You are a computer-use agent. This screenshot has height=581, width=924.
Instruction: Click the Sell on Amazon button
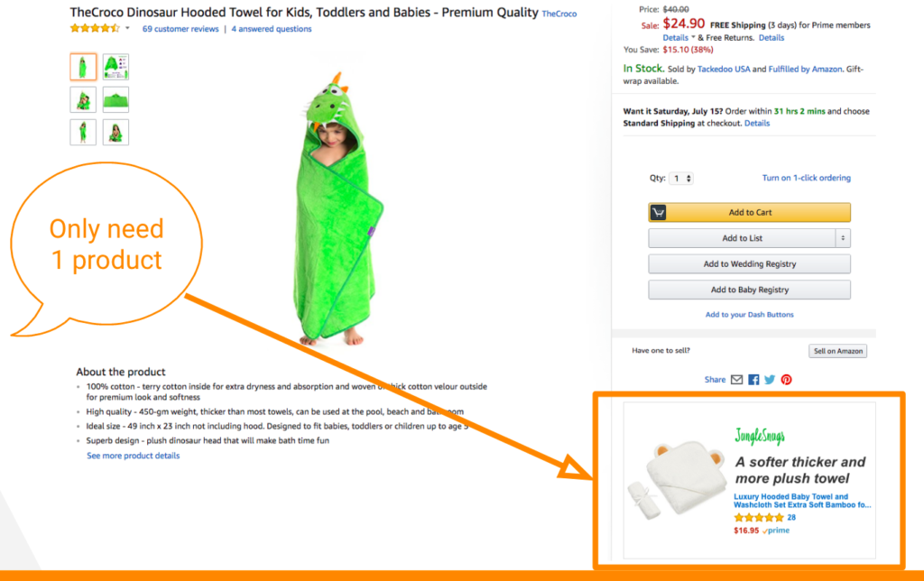837,351
